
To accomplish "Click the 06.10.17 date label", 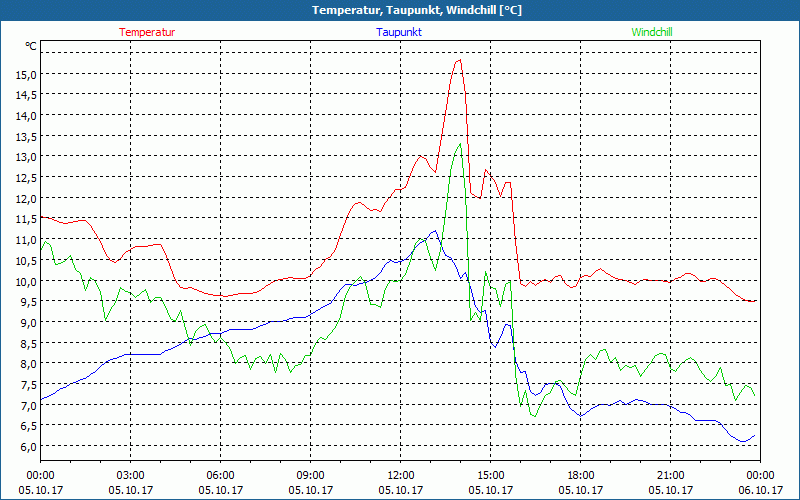I will [760, 490].
